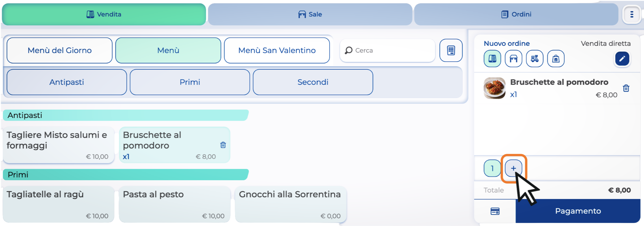Delete Bruschette al pomodoro from order panel
Image resolution: width=644 pixels, height=226 pixels.
coord(626,88)
